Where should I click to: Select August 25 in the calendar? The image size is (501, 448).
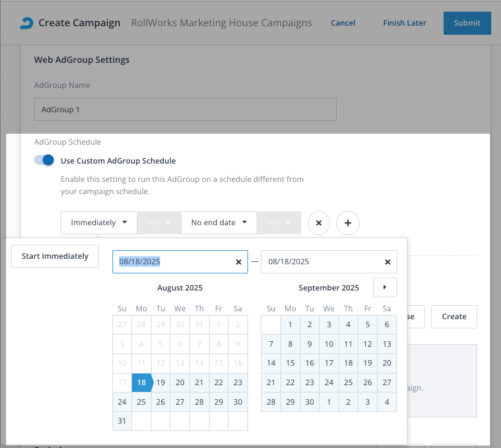[x=141, y=402]
